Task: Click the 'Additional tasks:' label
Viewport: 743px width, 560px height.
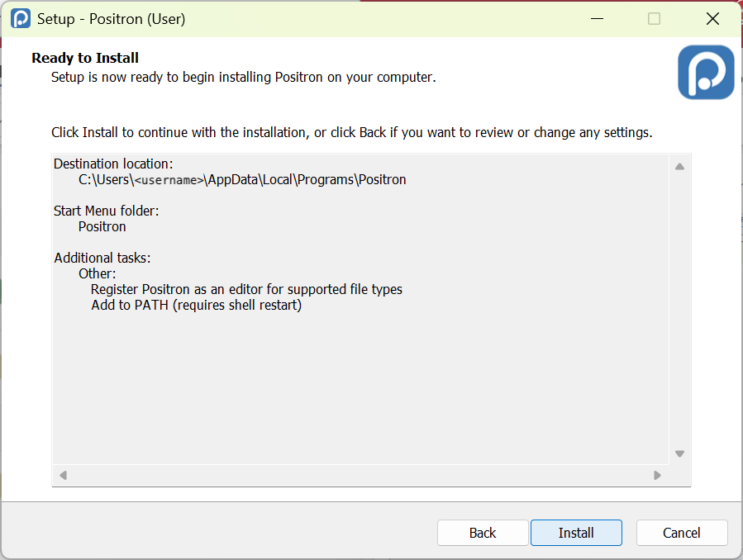Action: click(102, 258)
